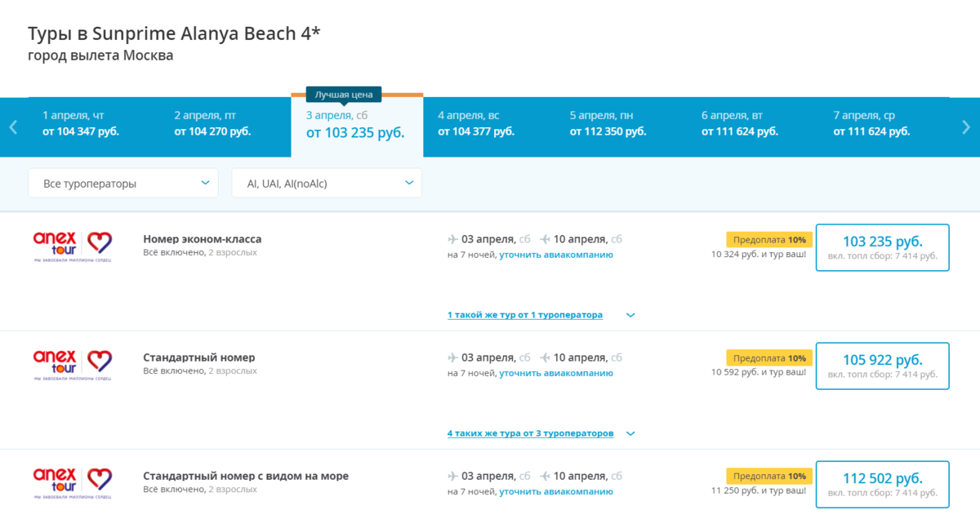Expand 4 таких же тура от 3 туроператоров
The width and height of the screenshot is (980, 519).
tap(529, 433)
